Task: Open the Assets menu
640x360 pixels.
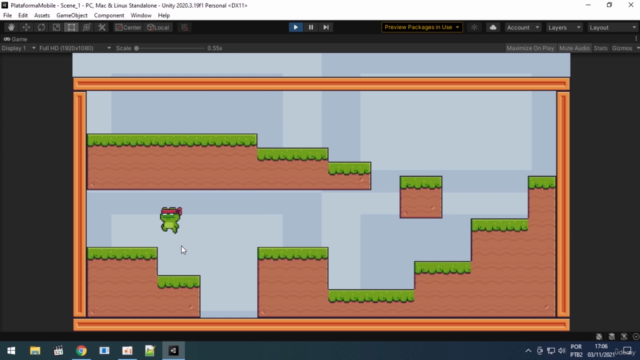Action: click(42, 16)
